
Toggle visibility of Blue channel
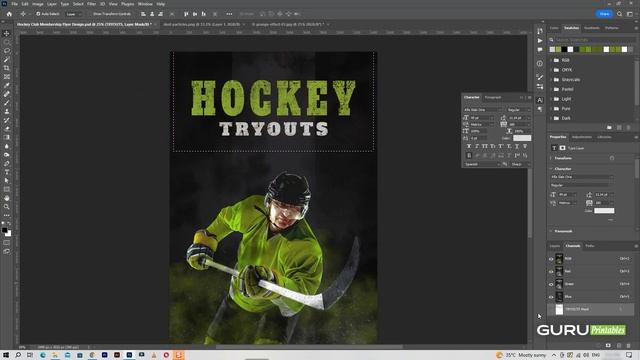[x=551, y=297]
